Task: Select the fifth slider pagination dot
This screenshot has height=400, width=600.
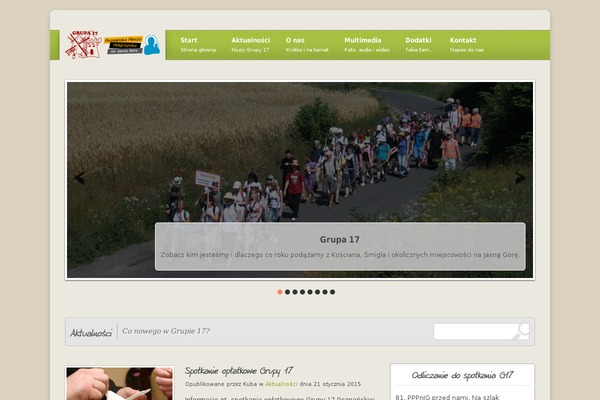Action: point(310,292)
